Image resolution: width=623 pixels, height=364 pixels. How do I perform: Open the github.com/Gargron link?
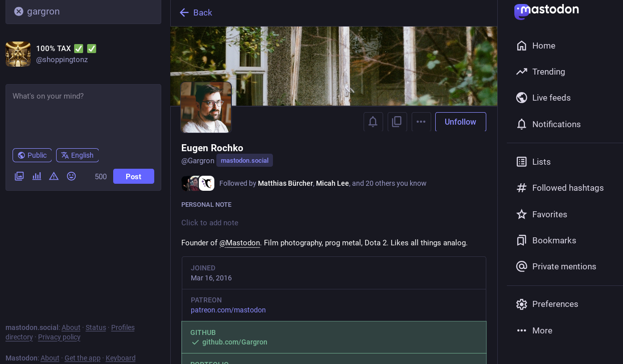[x=235, y=342]
